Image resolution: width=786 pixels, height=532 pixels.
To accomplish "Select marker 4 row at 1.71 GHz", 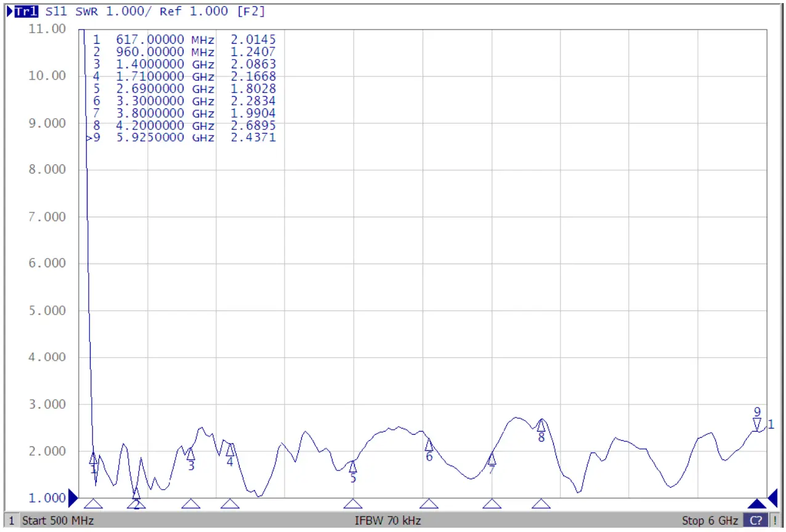I will 184,77.
